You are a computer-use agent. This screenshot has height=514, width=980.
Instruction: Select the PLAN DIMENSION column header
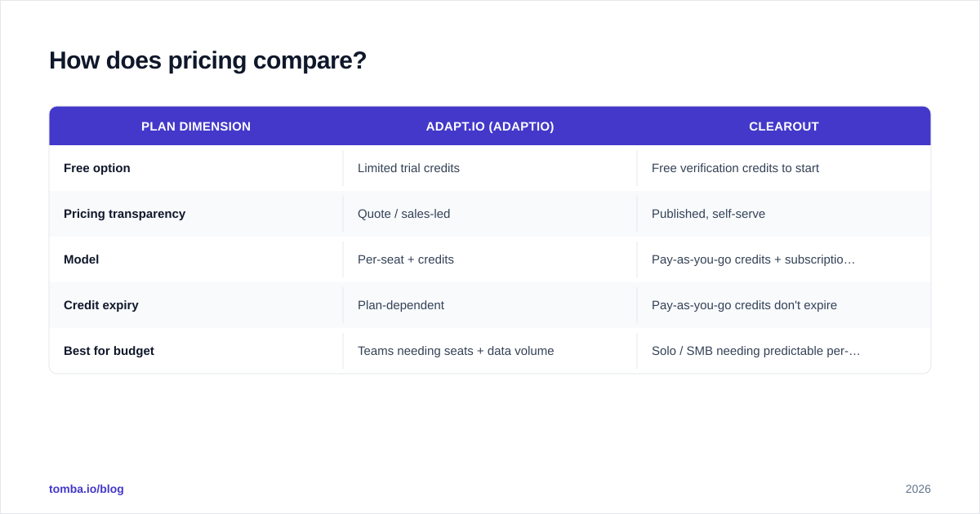pos(196,126)
